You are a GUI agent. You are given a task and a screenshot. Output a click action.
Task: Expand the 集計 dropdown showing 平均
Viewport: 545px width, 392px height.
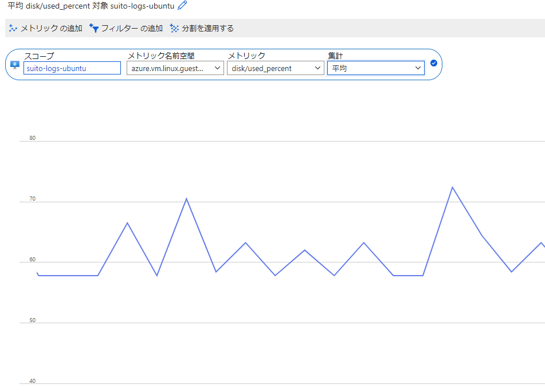click(375, 68)
